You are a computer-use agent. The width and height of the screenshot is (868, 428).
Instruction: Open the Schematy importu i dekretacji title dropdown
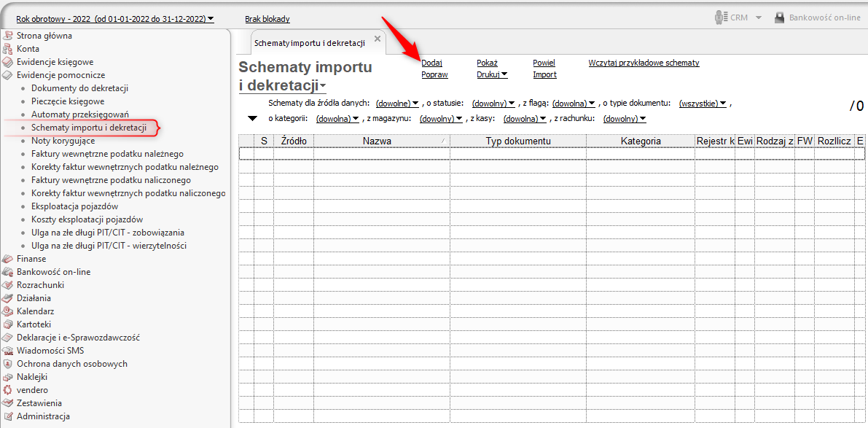324,86
